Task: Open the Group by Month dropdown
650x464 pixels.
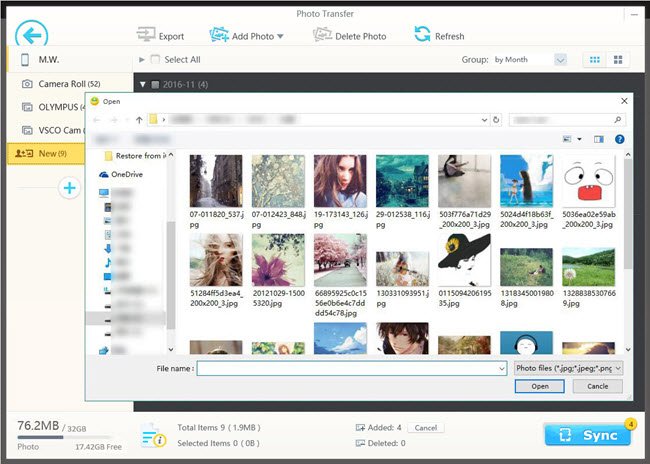Action: 560,60
